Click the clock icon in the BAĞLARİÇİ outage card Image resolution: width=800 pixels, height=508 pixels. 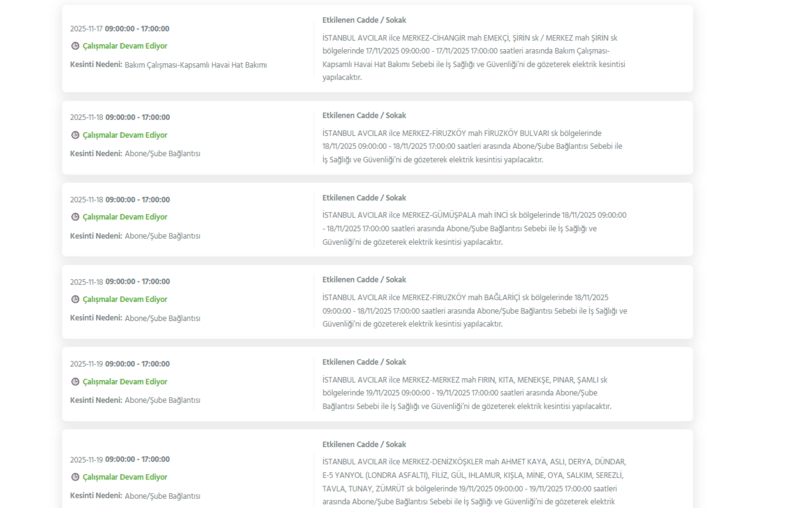coord(75,300)
